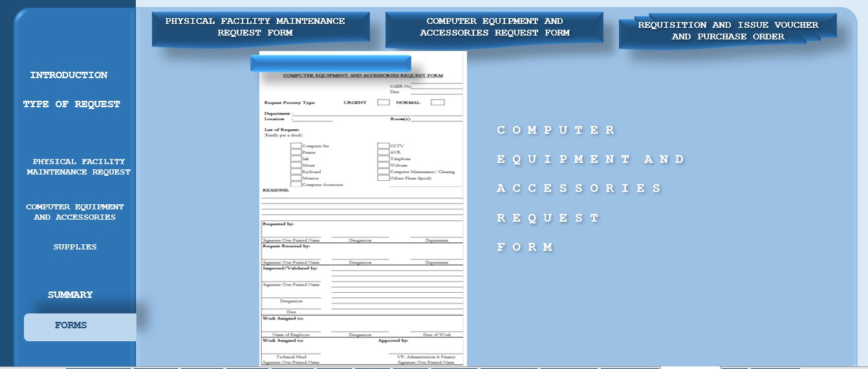Screen dimensions: 868x369
Task: Open Requisition and Issue Voucher and Purchase Order banner
Action: click(x=728, y=30)
